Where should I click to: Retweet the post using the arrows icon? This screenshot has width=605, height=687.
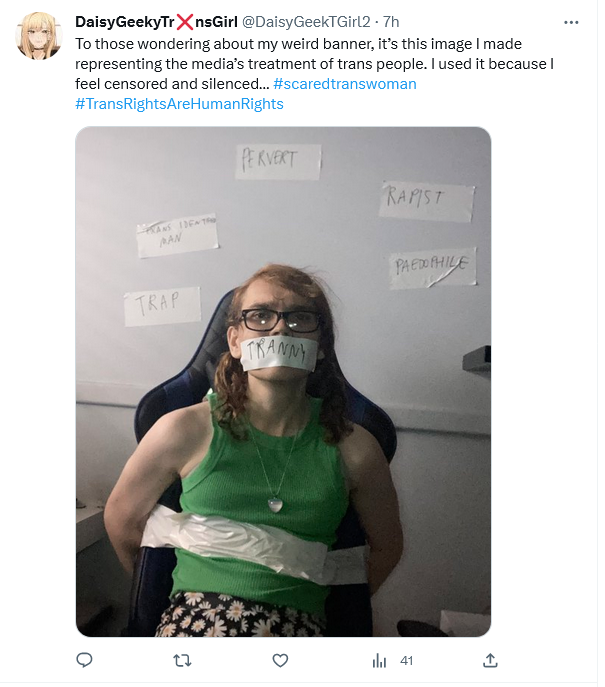tap(182, 660)
